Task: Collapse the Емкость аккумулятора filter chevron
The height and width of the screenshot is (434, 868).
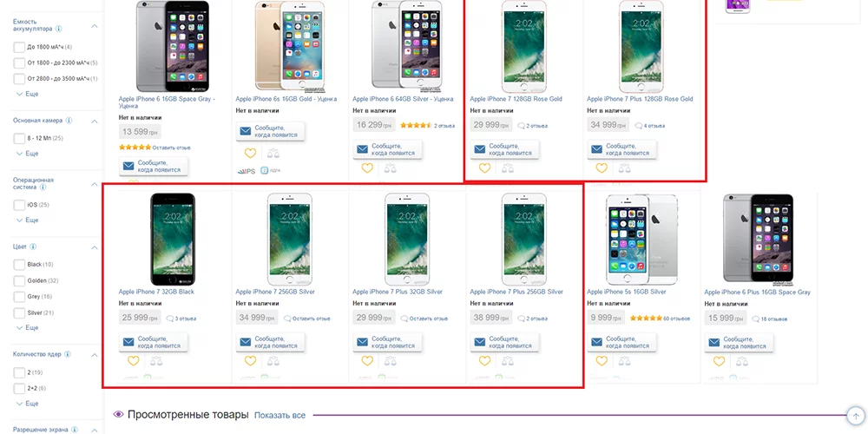Action: tap(95, 25)
